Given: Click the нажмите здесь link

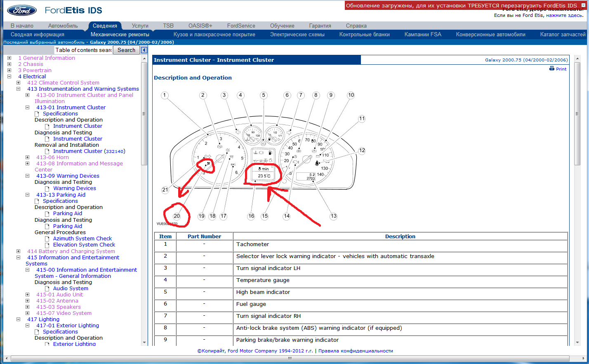Looking at the screenshot, I should pyautogui.click(x=565, y=15).
